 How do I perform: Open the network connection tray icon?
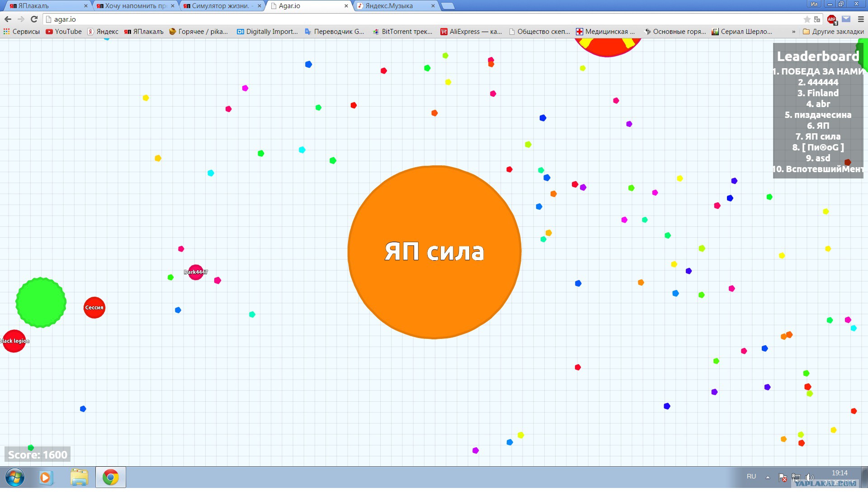click(796, 477)
